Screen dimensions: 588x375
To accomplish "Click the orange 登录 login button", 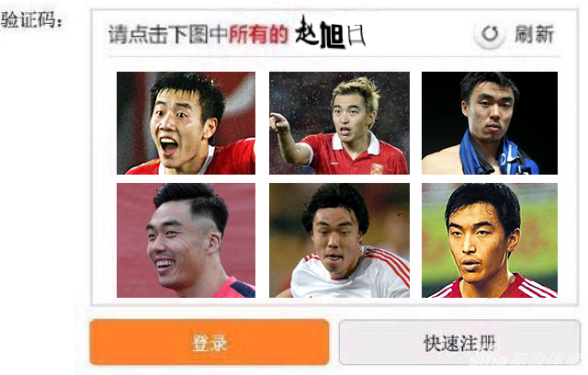I will point(209,342).
